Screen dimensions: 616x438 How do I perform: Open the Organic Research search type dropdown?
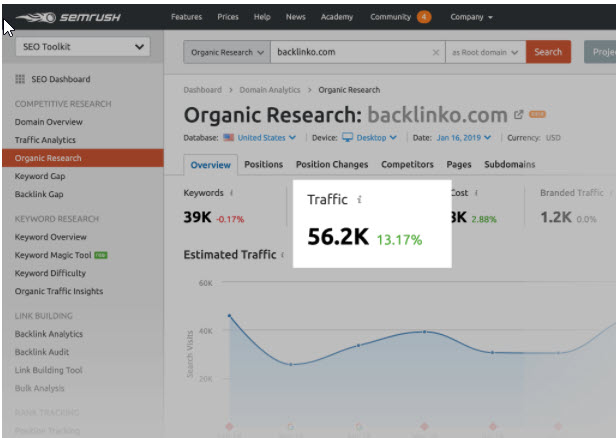227,52
